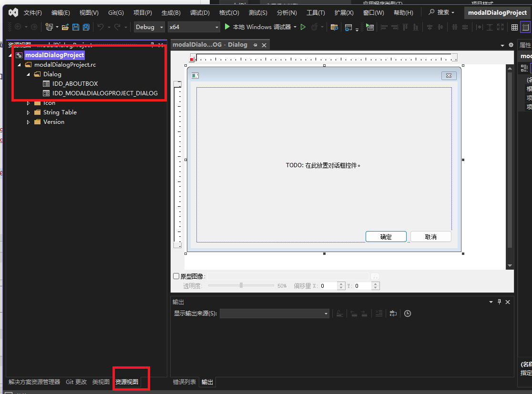Click the Save All toolbar icon
Viewport: 532px width, 394px height.
(86, 27)
